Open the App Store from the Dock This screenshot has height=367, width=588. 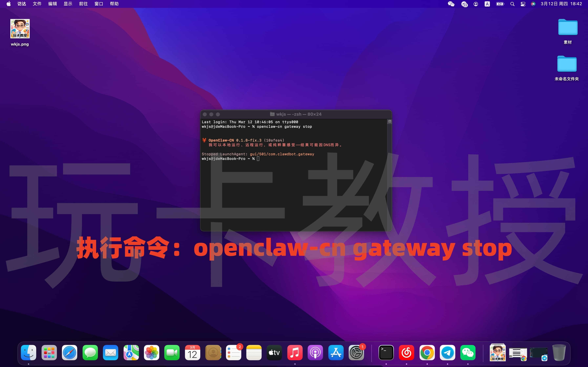point(336,352)
